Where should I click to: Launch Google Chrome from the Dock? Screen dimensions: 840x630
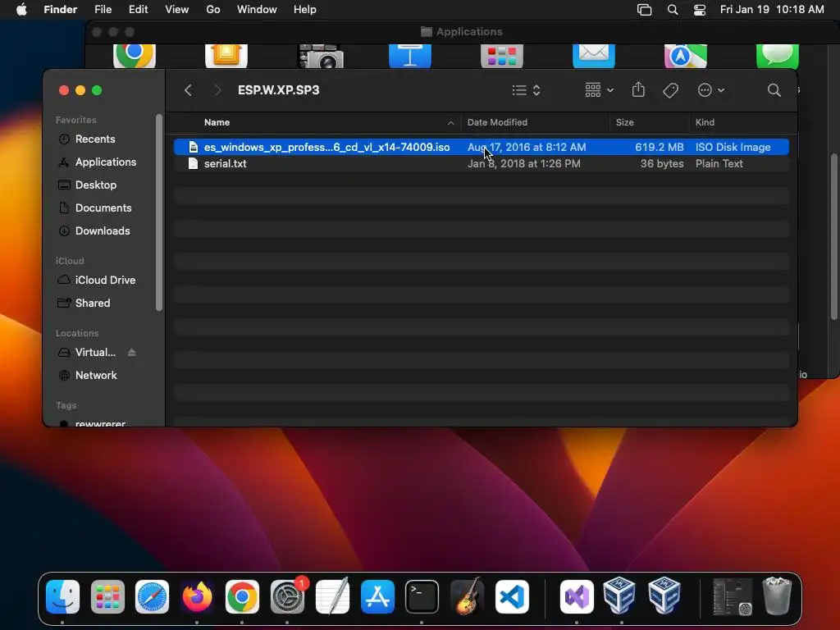tap(242, 597)
